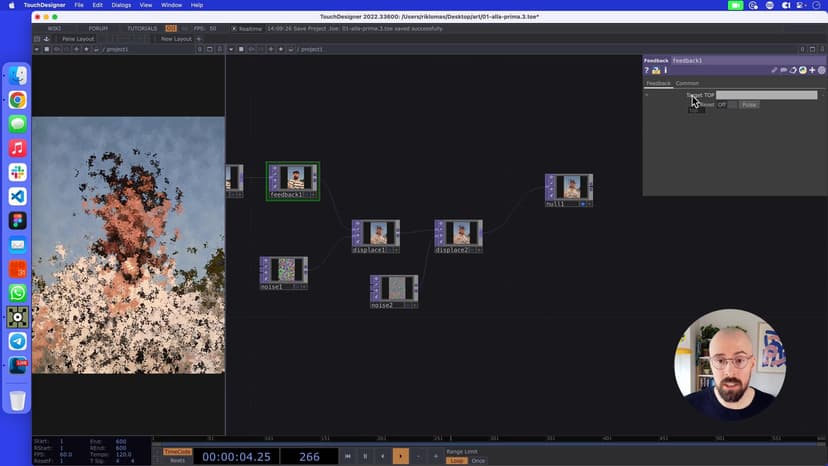Click the pencil edit icon in parameters
The image size is (828, 466).
coord(774,70)
